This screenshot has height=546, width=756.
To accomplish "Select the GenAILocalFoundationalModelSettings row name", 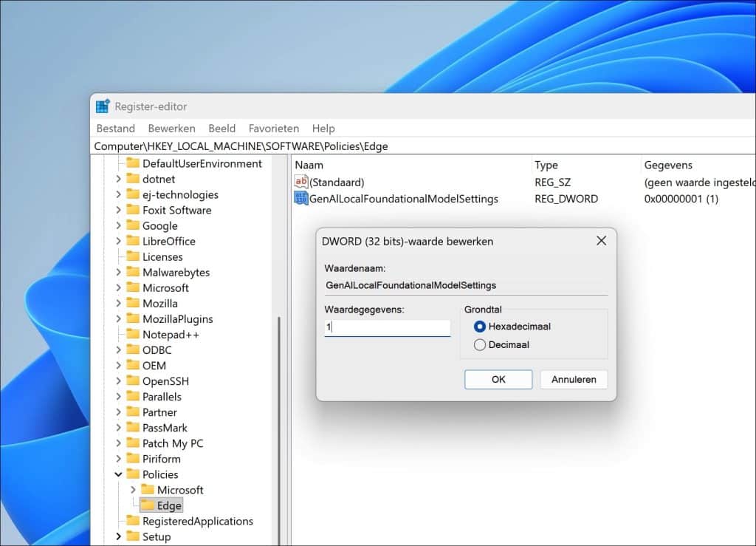I will [404, 199].
